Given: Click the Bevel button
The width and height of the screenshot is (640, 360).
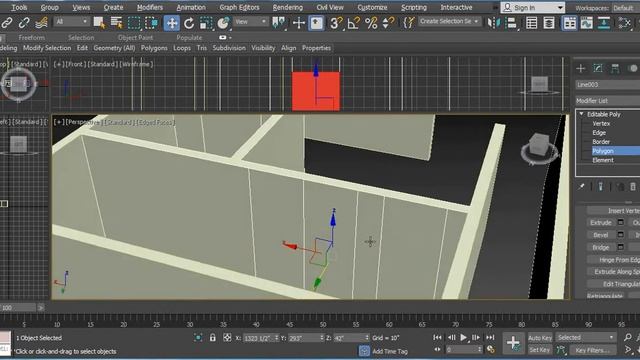Looking at the screenshot, I should [x=601, y=235].
